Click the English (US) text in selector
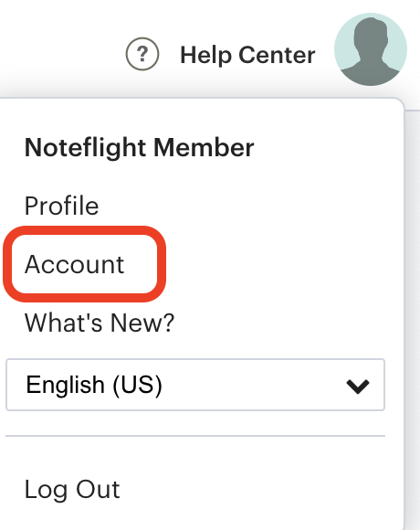Viewport: 420px width, 530px height. click(94, 386)
